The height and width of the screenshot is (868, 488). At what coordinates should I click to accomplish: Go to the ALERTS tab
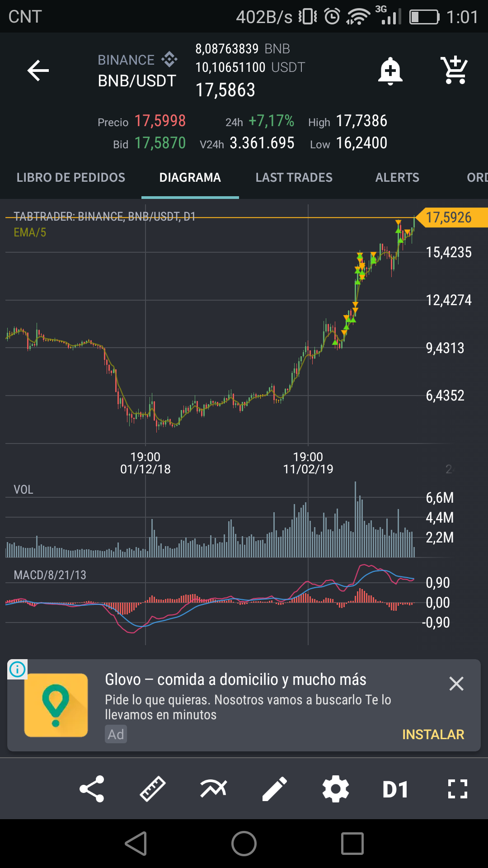click(397, 178)
